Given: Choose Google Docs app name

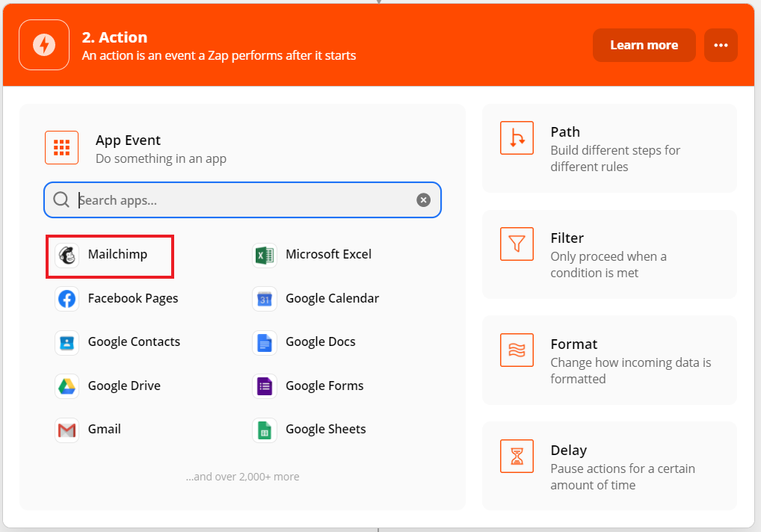Looking at the screenshot, I should pos(321,342).
